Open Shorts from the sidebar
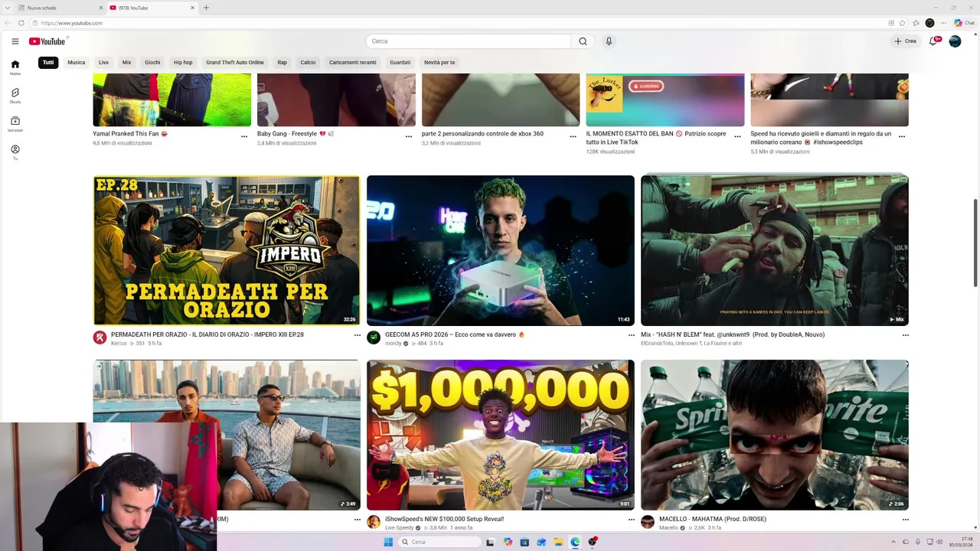The image size is (980, 551). (x=15, y=96)
